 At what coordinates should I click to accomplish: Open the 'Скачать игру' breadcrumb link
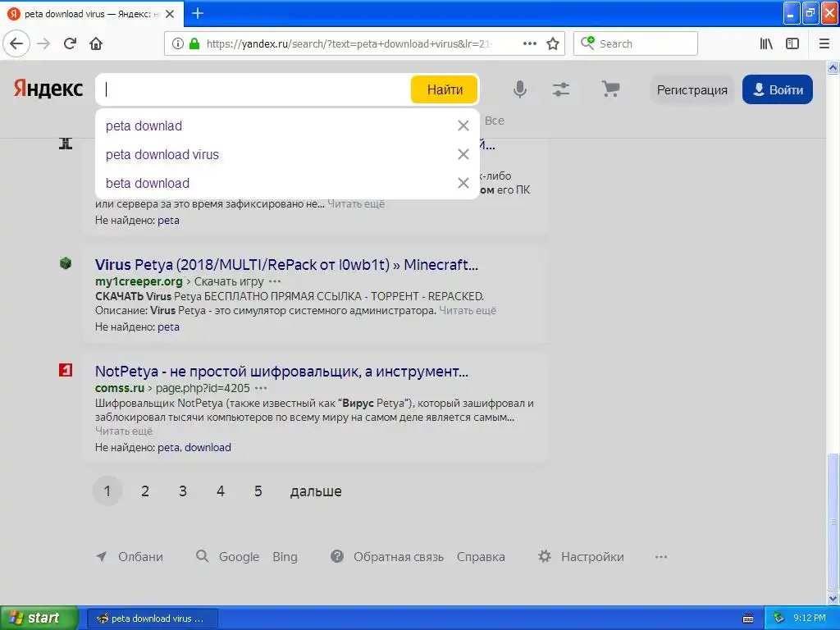229,281
